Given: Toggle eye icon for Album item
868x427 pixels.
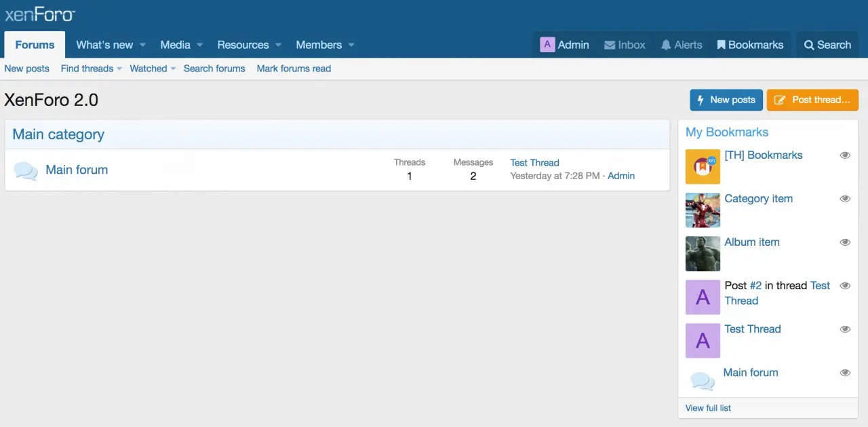Looking at the screenshot, I should [x=845, y=242].
